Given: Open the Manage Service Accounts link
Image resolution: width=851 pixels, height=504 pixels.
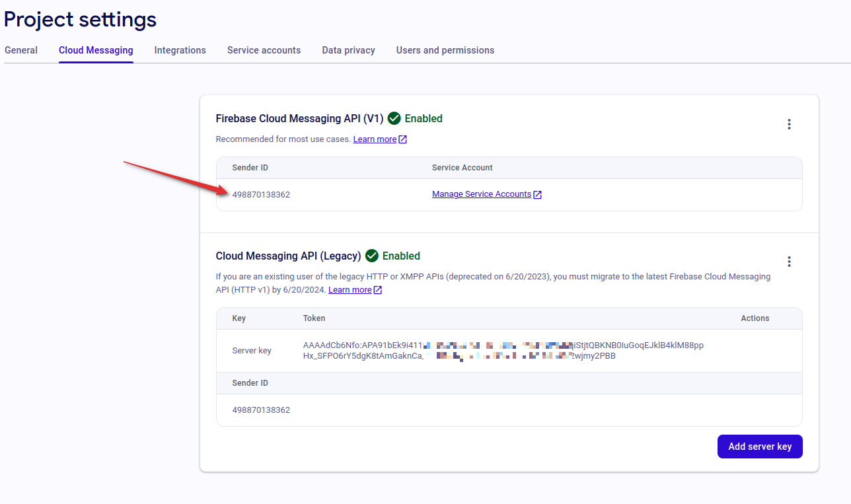Looking at the screenshot, I should 482,194.
